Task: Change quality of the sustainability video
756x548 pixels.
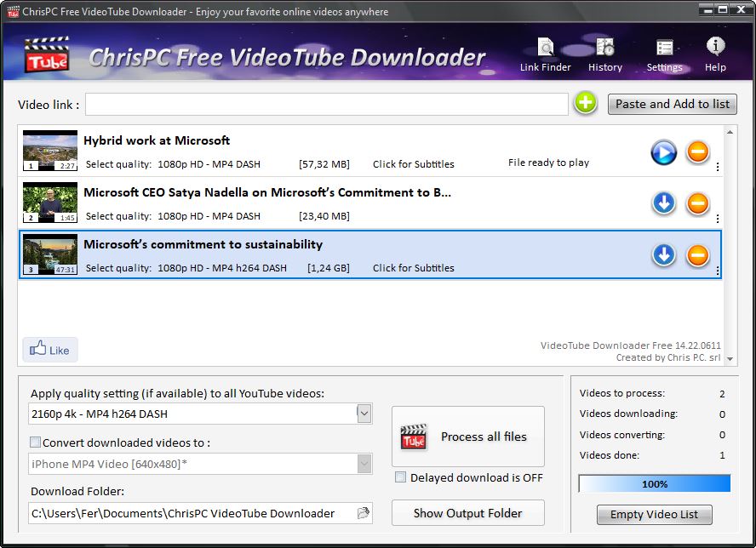Action: [x=222, y=268]
